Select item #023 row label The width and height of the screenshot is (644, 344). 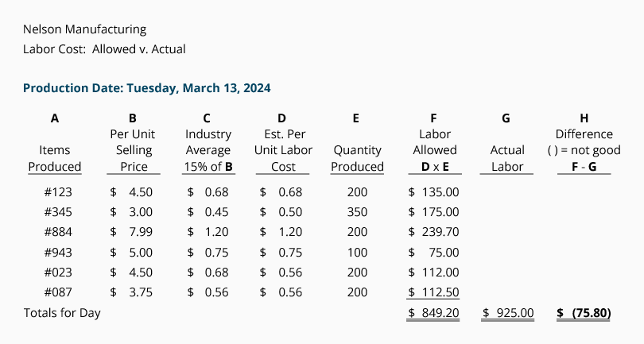(x=58, y=272)
